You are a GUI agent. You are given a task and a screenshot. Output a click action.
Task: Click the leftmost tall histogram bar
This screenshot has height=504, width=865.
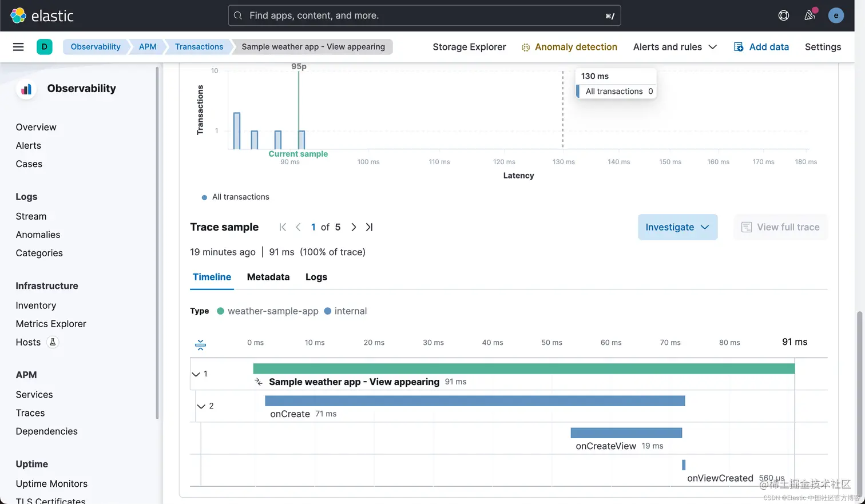[x=237, y=131]
